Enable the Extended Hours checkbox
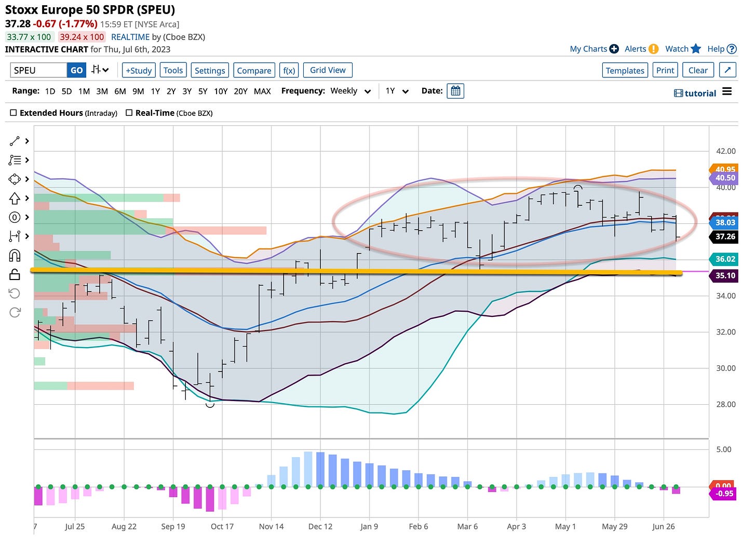 pos(14,113)
